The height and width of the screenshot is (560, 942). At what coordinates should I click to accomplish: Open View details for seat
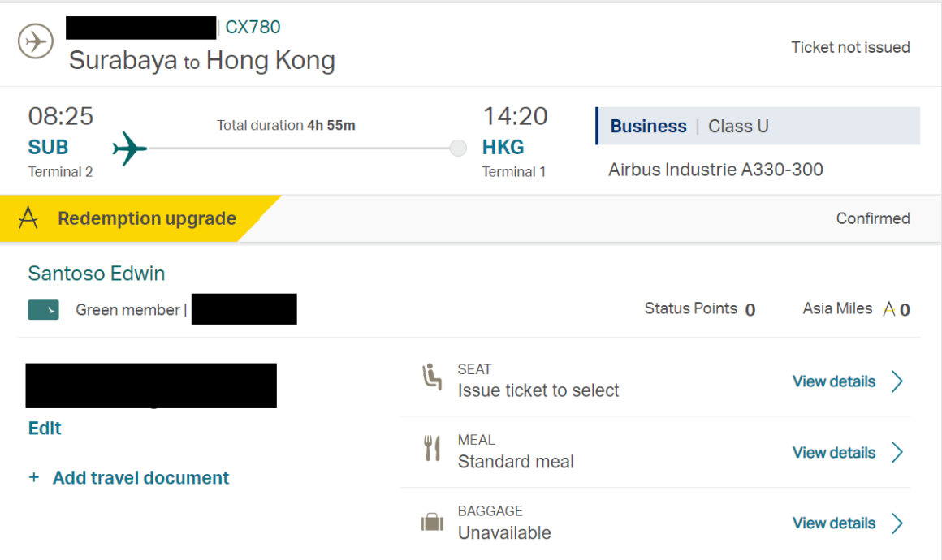833,381
